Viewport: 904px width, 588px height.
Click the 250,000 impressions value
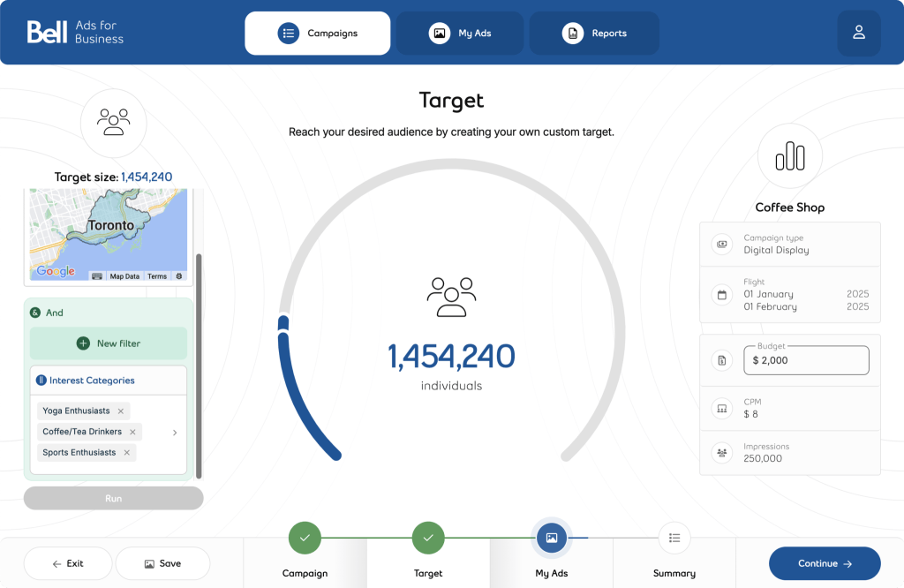tap(763, 458)
